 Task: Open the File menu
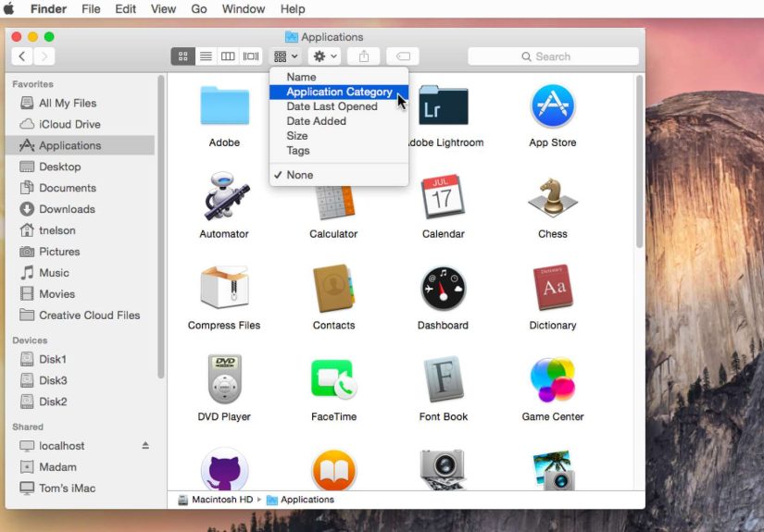tap(91, 8)
